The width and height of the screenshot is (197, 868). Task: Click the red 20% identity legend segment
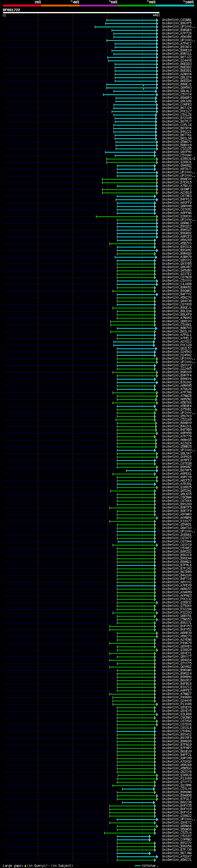(22, 6)
